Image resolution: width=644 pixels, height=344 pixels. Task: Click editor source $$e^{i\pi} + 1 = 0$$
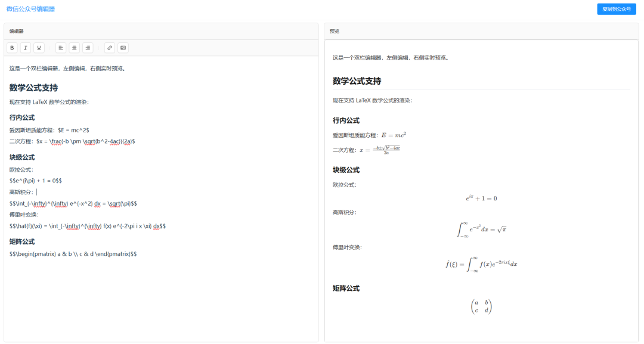[36, 181]
